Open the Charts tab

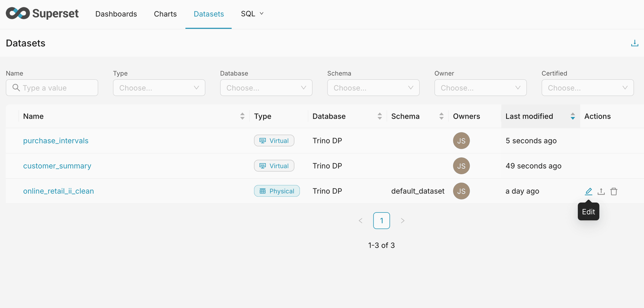[165, 14]
